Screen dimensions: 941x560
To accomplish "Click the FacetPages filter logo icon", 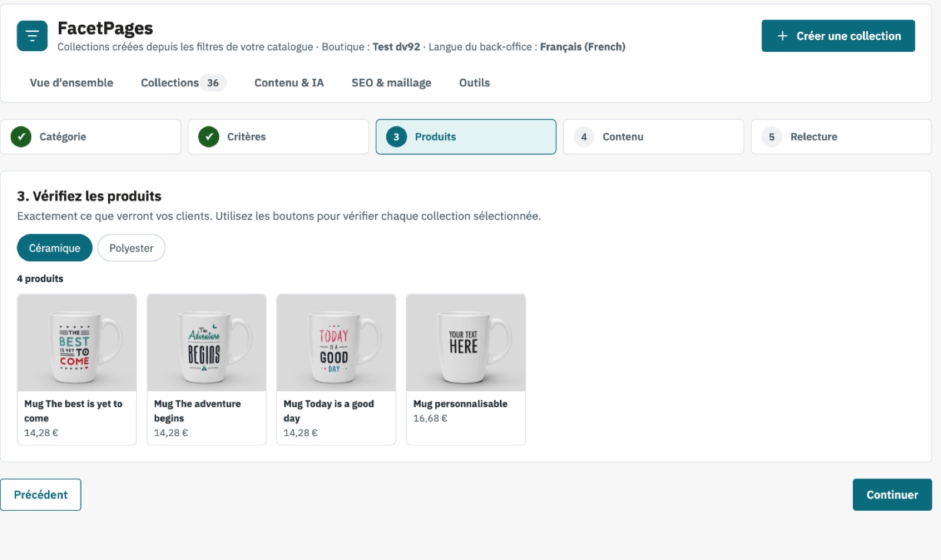I will [32, 36].
